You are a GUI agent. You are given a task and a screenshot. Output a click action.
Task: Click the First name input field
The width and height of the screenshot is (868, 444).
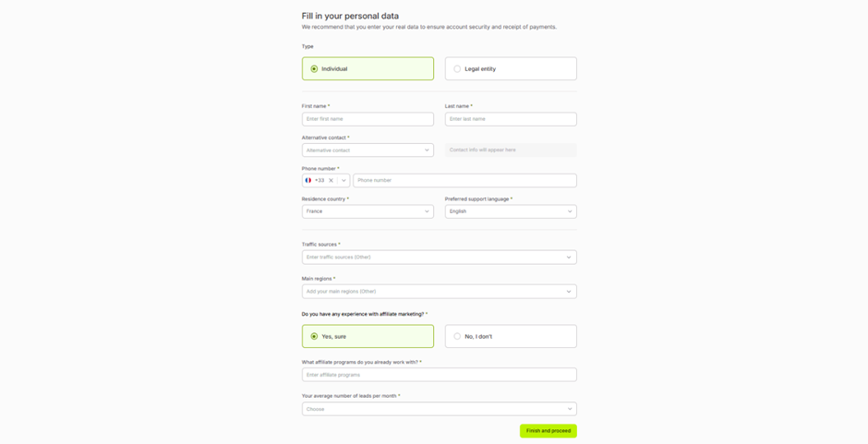pos(368,119)
